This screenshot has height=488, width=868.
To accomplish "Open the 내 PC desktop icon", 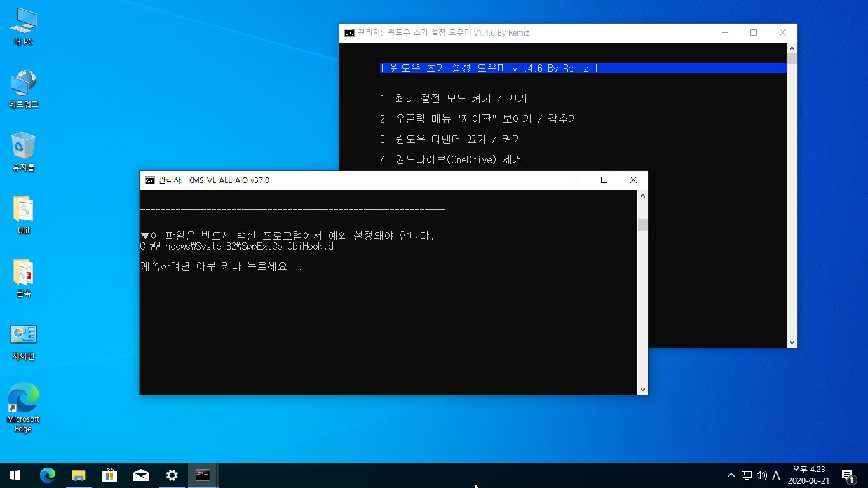I will tap(24, 27).
